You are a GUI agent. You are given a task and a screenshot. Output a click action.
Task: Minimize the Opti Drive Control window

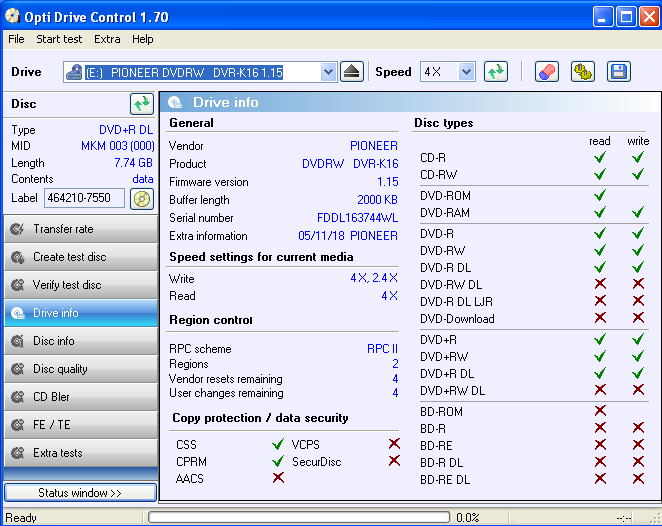pos(602,17)
